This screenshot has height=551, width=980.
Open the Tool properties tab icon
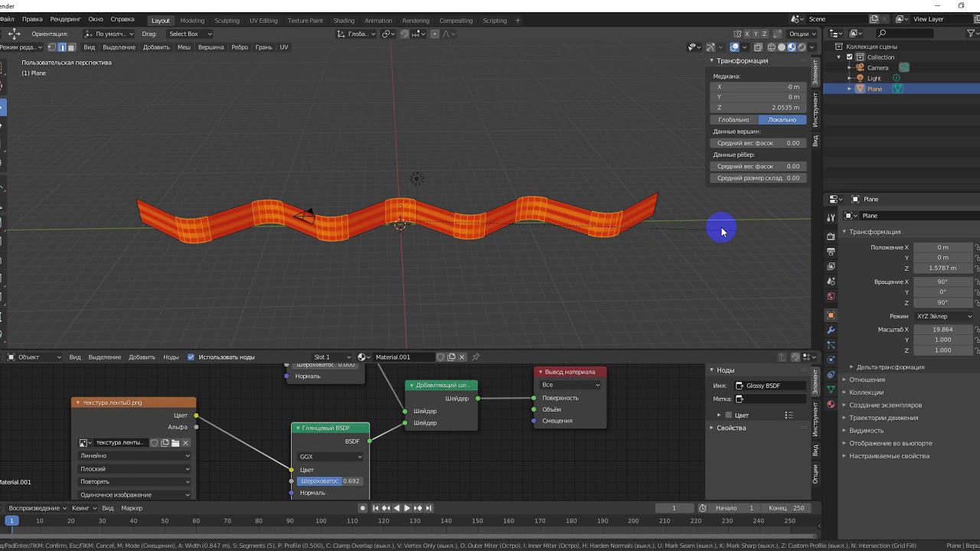tap(831, 218)
